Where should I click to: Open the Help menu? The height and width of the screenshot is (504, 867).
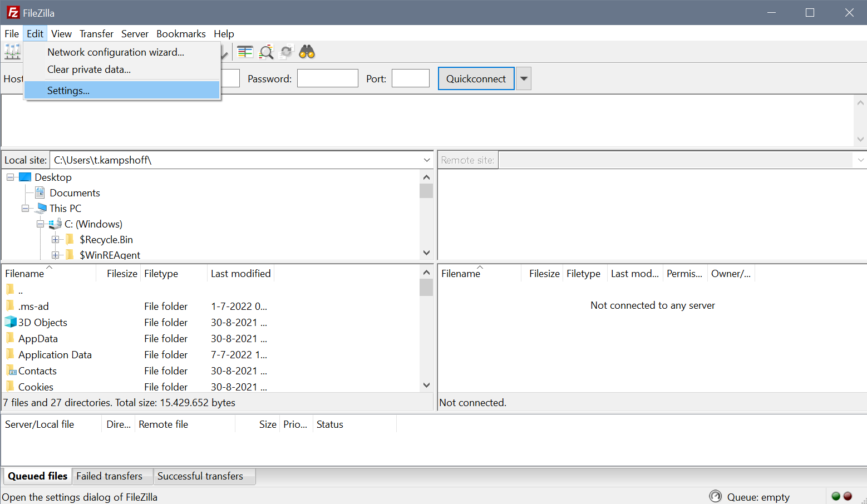(224, 33)
